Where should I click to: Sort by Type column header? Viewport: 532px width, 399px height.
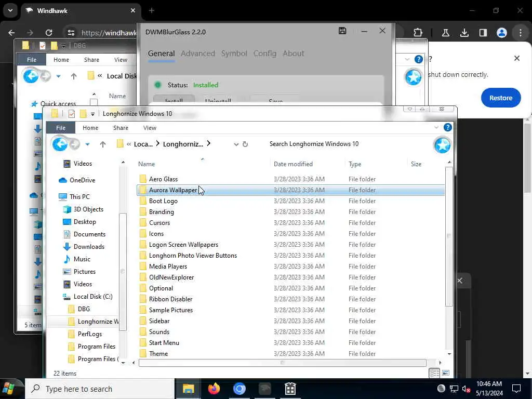(355, 164)
